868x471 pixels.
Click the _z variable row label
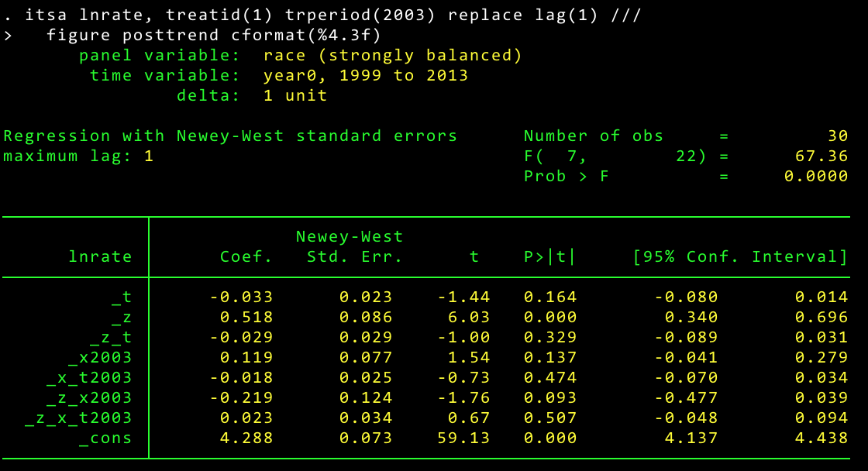pos(122,317)
